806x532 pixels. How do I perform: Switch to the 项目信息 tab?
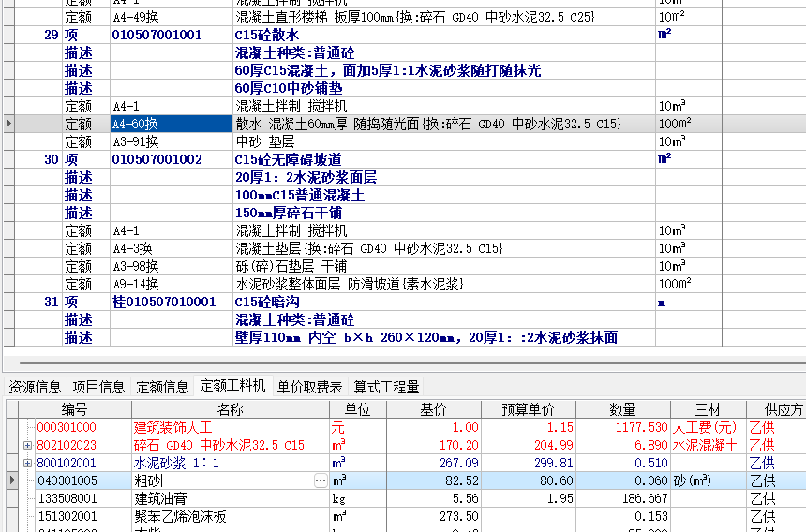[98, 387]
